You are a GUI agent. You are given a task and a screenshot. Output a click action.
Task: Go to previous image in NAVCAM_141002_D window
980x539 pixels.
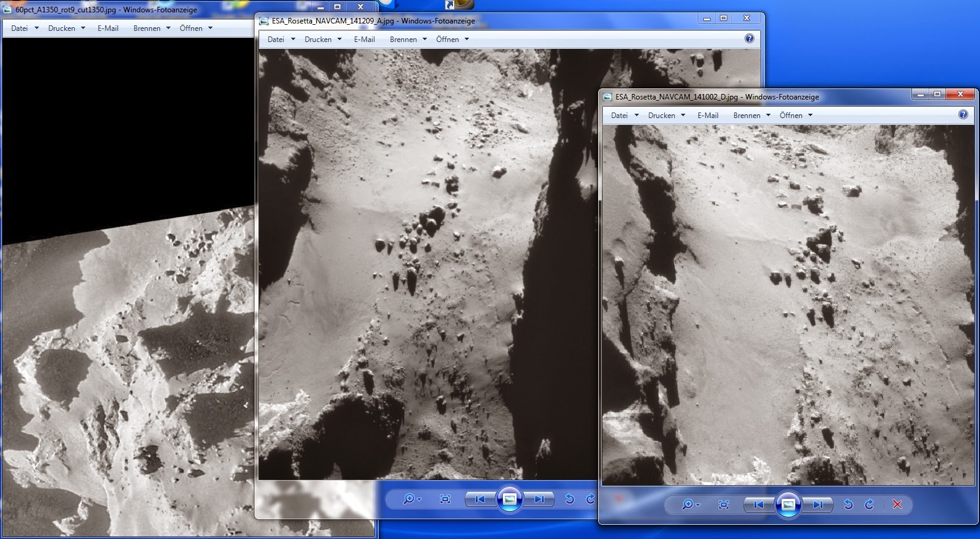pyautogui.click(x=758, y=504)
